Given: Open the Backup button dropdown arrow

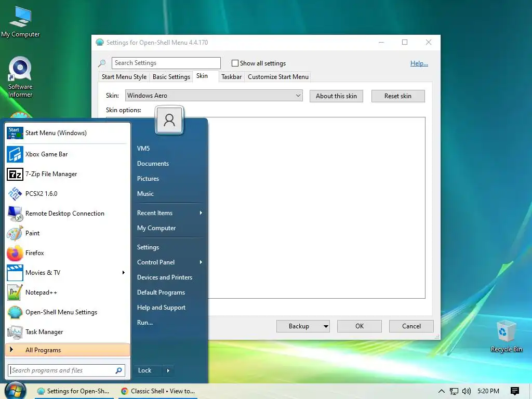Looking at the screenshot, I should pyautogui.click(x=326, y=326).
